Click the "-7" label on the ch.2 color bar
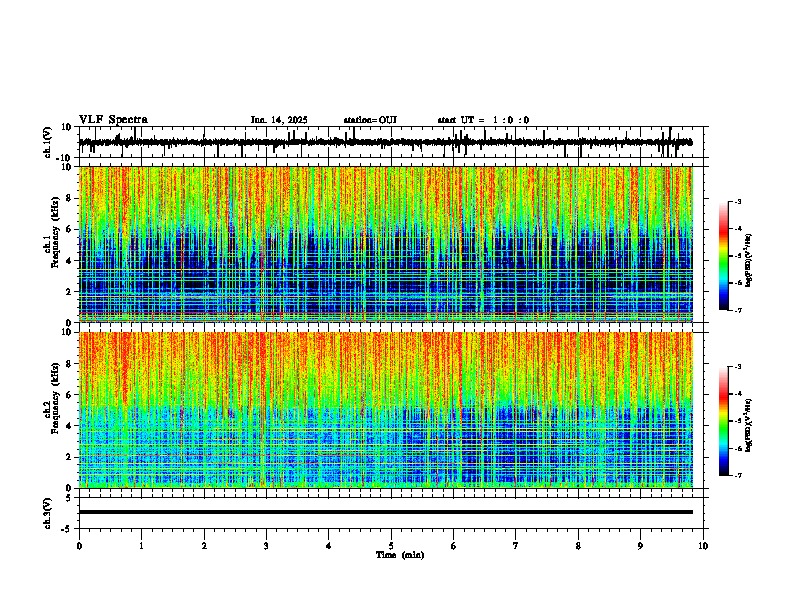 tap(737, 476)
